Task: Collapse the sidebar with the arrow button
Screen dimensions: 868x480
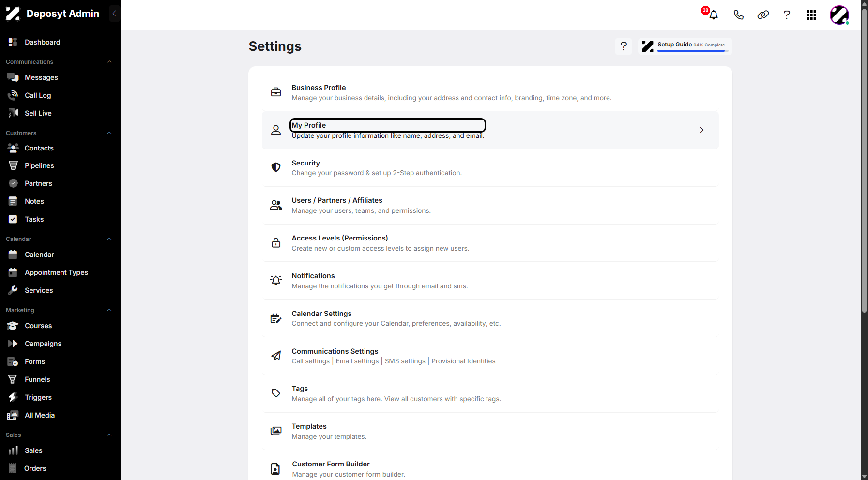Action: pyautogui.click(x=114, y=14)
